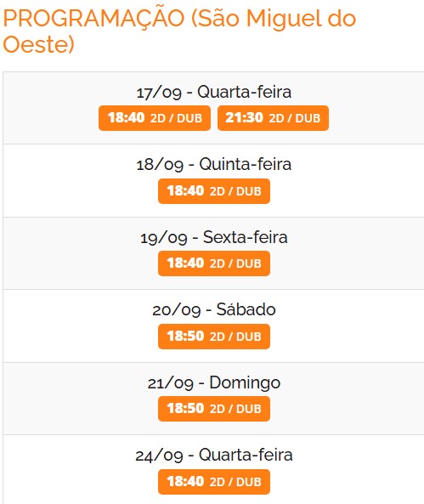Click the 2D / DUB tag for Quinta-feira session

coord(235,191)
